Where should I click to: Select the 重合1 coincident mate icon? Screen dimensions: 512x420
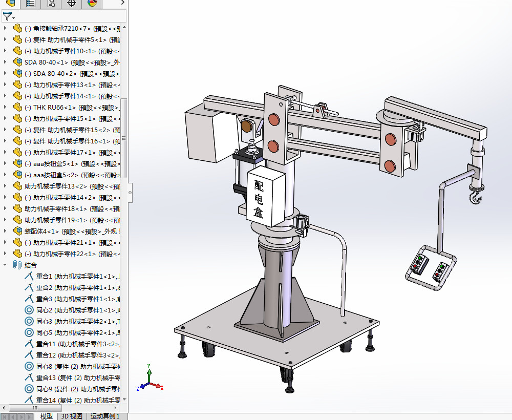pyautogui.click(x=29, y=276)
